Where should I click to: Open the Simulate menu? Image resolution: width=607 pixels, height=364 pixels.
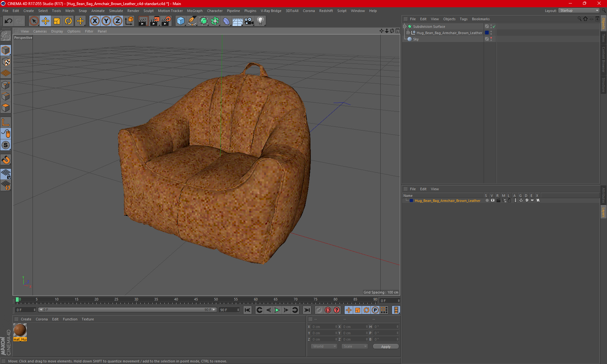click(116, 11)
